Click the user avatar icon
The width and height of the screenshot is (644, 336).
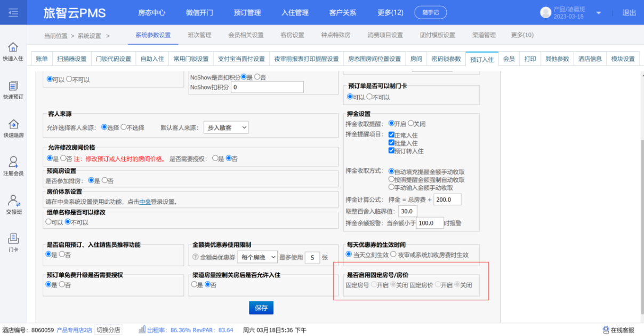(x=545, y=12)
